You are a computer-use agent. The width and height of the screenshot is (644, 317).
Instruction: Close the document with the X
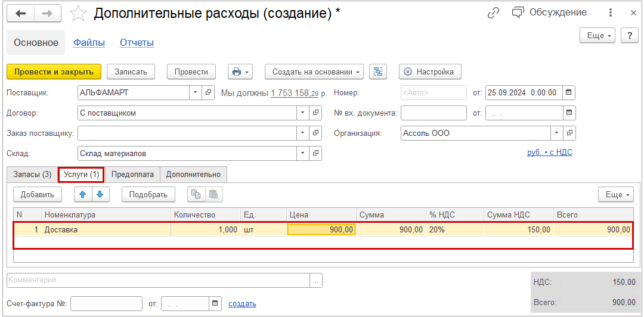pos(633,13)
